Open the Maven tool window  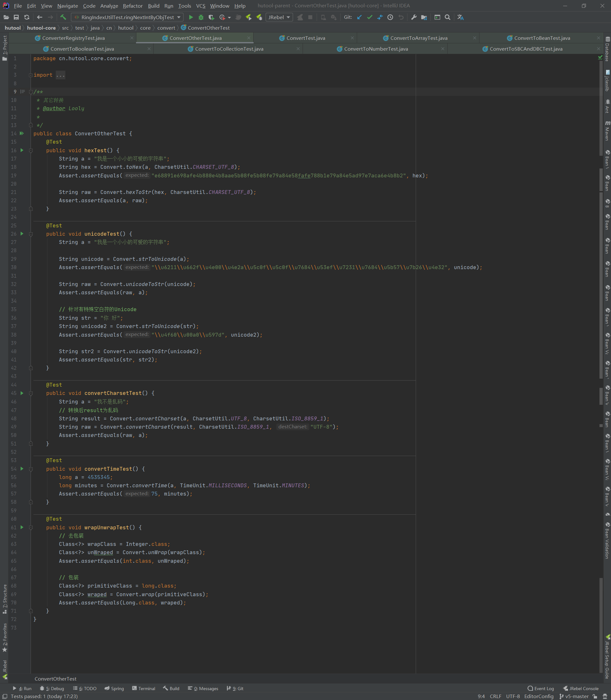(607, 131)
